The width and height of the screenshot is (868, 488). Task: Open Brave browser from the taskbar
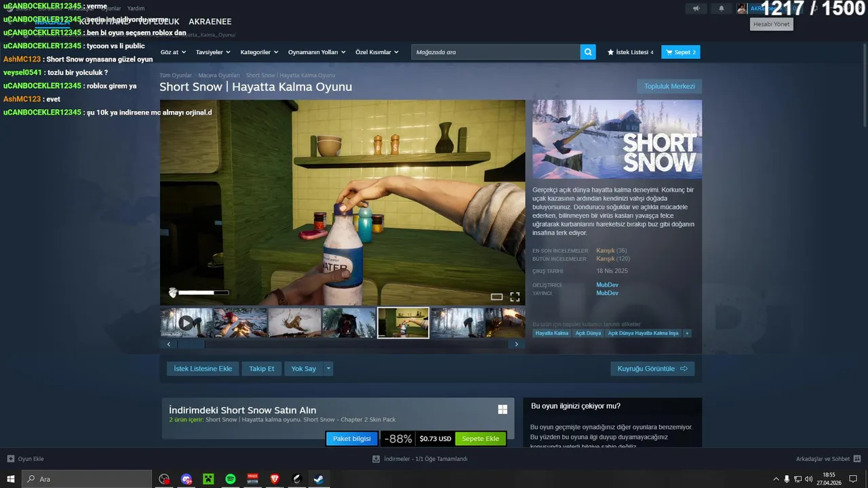(275, 479)
